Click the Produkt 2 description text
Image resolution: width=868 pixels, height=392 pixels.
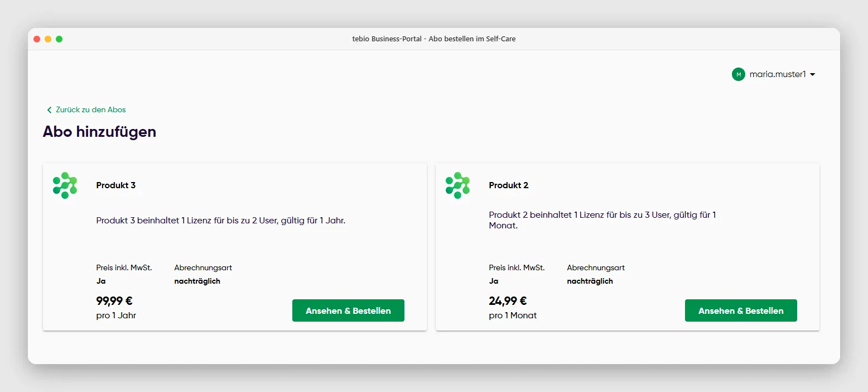point(602,221)
